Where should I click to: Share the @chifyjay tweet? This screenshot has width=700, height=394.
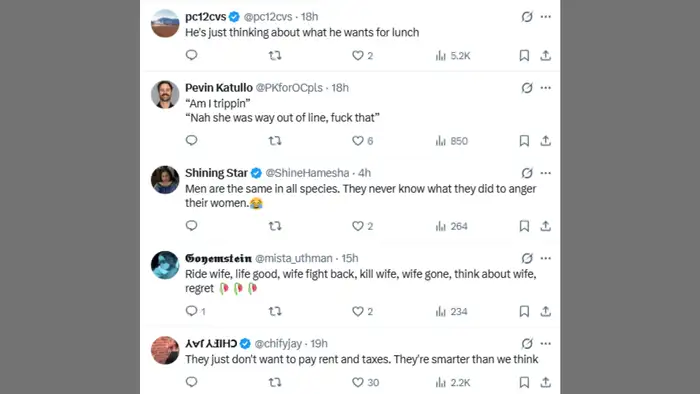[546, 382]
